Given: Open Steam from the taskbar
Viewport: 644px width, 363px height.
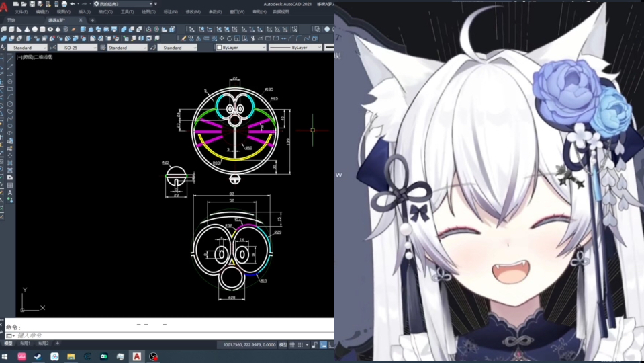Looking at the screenshot, I should click(38, 356).
